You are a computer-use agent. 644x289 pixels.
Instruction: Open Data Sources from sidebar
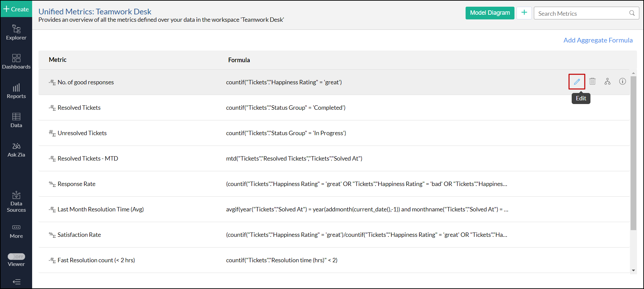(x=16, y=202)
